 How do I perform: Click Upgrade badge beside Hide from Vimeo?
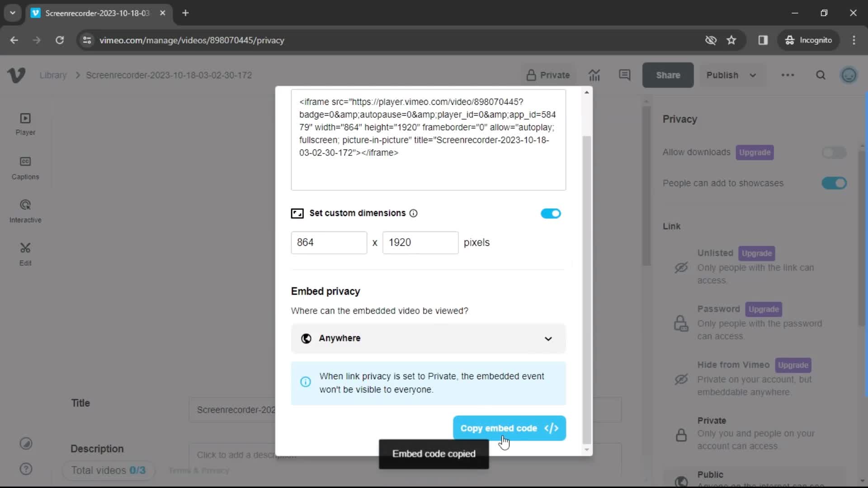(793, 365)
